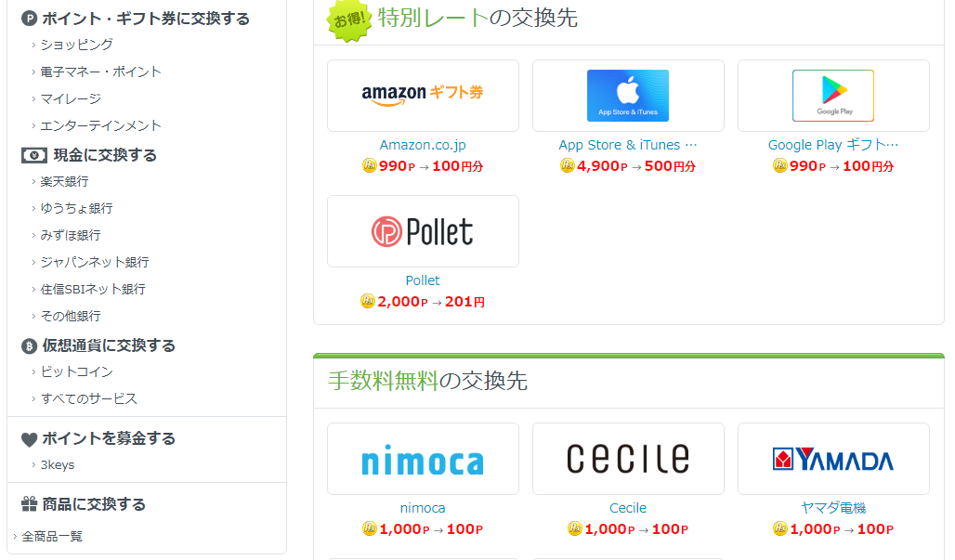This screenshot has height=560, width=955.
Task: Click the gift box icon beside 商品に交換する
Action: [29, 504]
